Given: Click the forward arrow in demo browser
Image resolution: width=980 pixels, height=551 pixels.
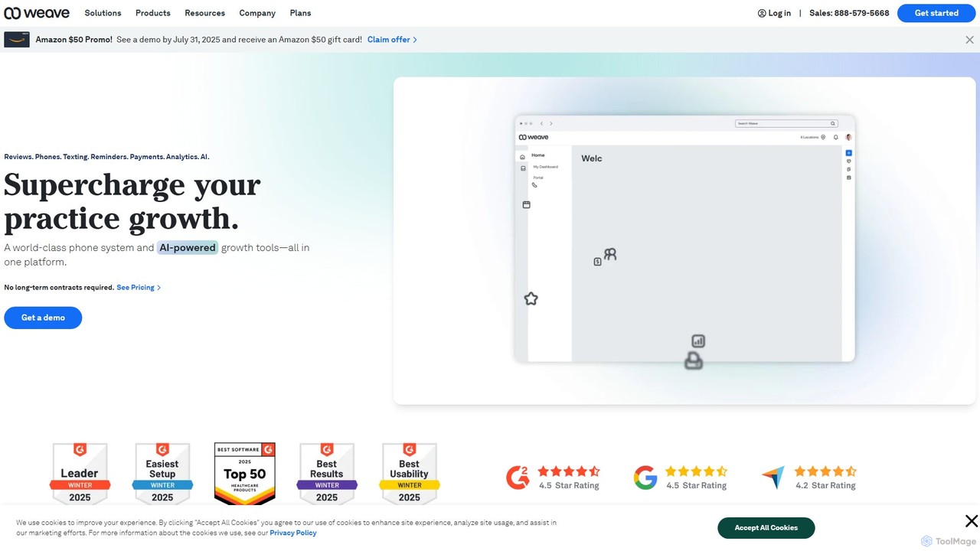Looking at the screenshot, I should pyautogui.click(x=550, y=123).
